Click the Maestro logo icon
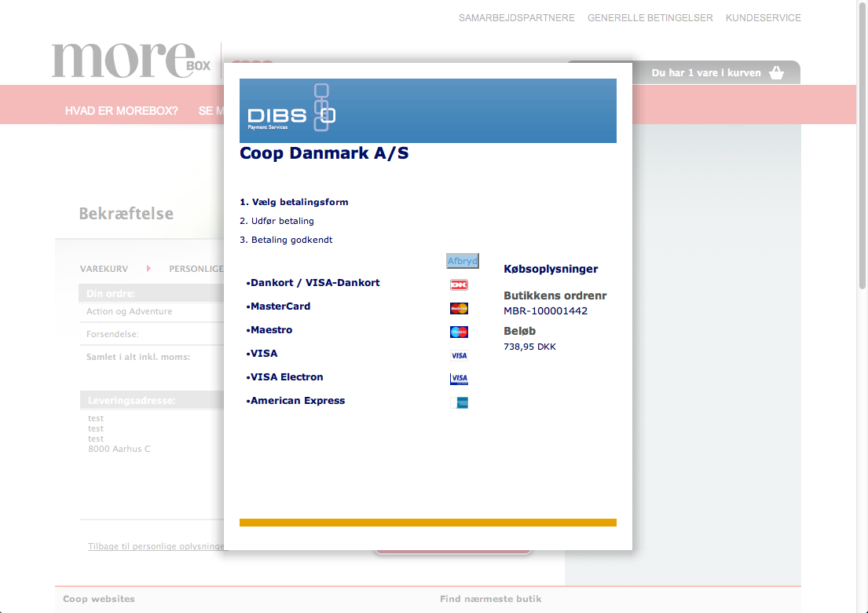Image resolution: width=868 pixels, height=613 pixels. click(459, 332)
